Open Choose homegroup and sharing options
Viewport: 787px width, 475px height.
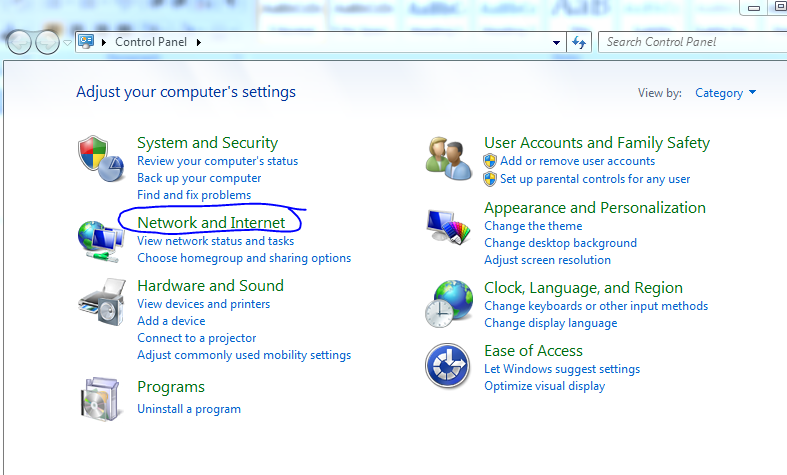click(x=244, y=258)
